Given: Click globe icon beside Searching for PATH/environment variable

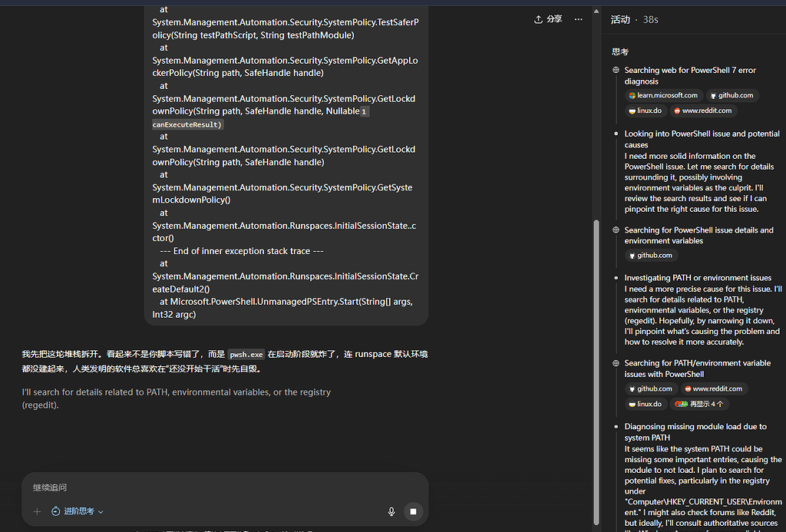Looking at the screenshot, I should (616, 363).
